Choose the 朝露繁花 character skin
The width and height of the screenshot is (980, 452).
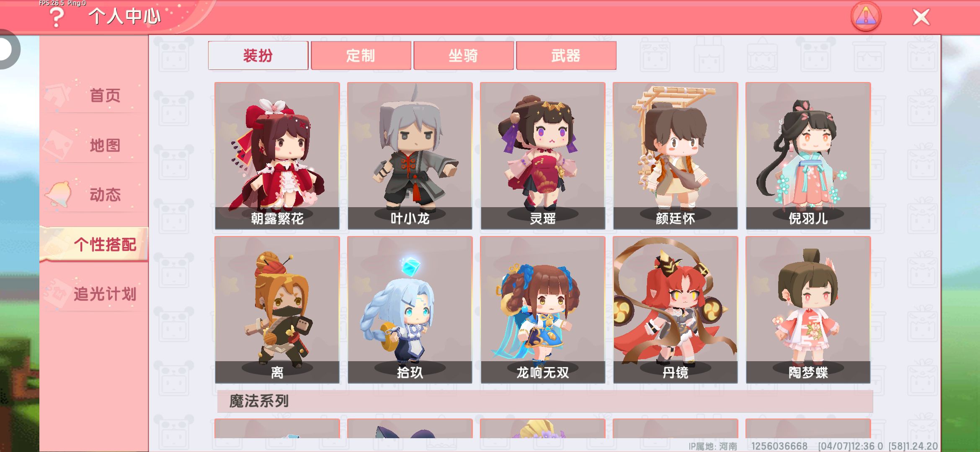coord(277,156)
